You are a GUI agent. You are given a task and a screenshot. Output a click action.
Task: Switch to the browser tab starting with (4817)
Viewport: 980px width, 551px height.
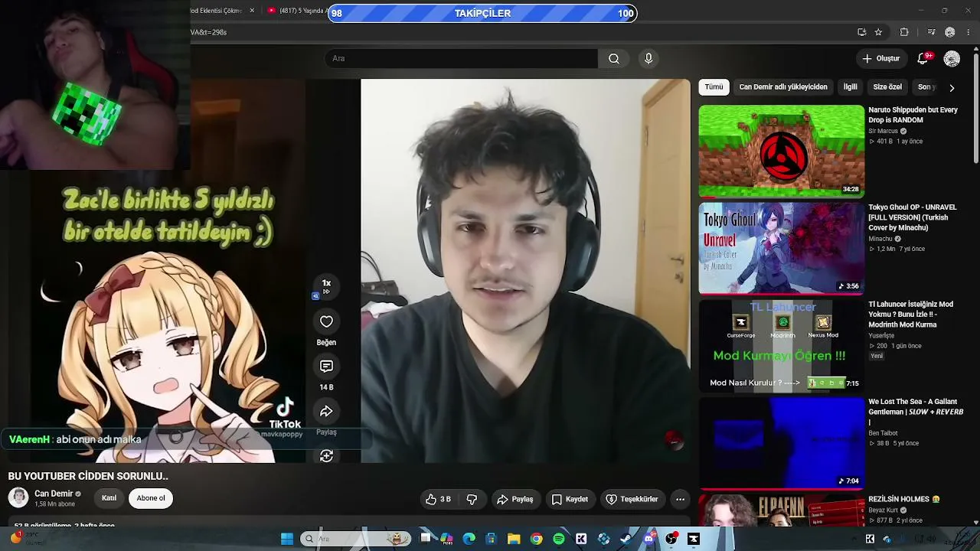pos(296,11)
